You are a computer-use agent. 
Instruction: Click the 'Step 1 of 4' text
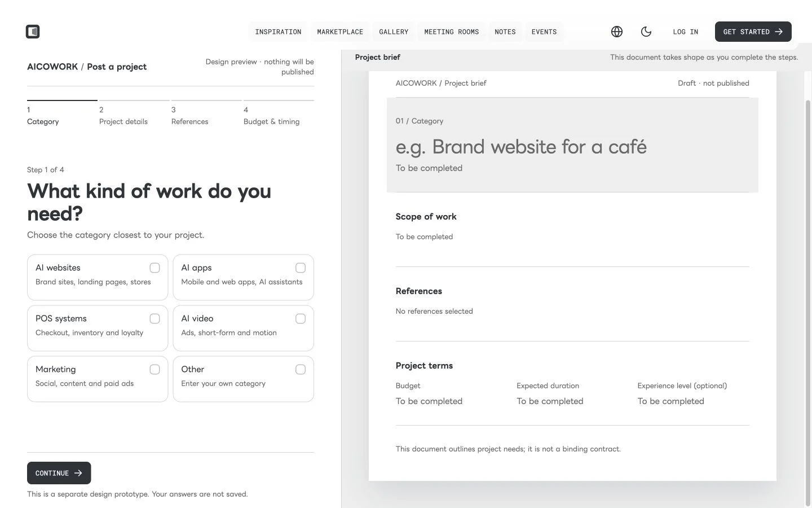point(46,170)
